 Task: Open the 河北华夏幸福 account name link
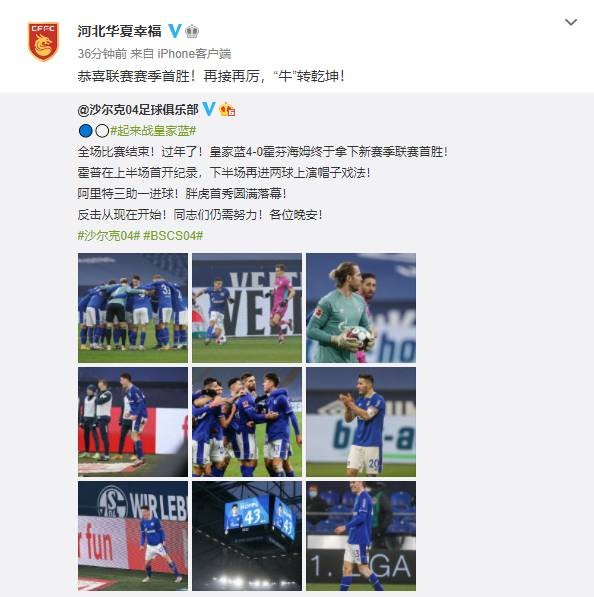pyautogui.click(x=119, y=31)
